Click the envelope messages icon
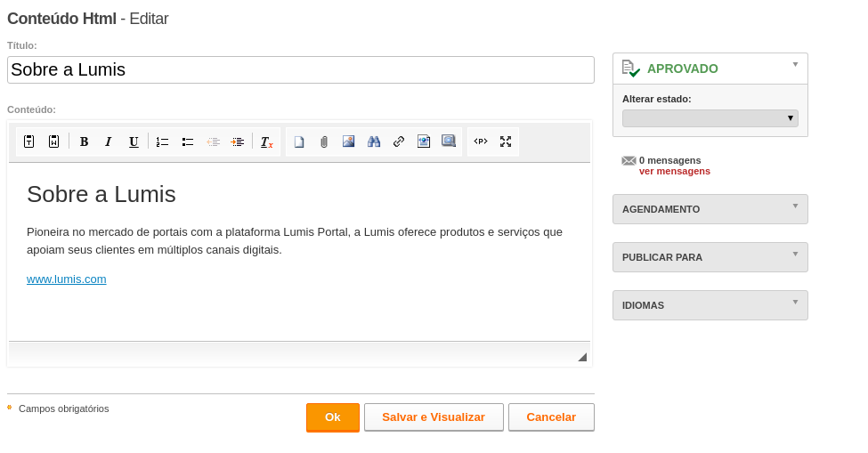The height and width of the screenshot is (453, 868). click(x=629, y=160)
